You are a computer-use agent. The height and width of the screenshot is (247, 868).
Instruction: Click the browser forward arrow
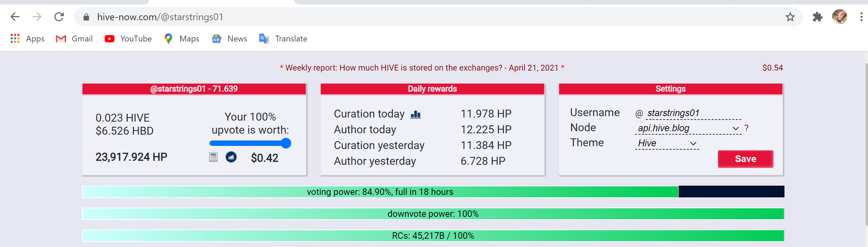[x=37, y=17]
